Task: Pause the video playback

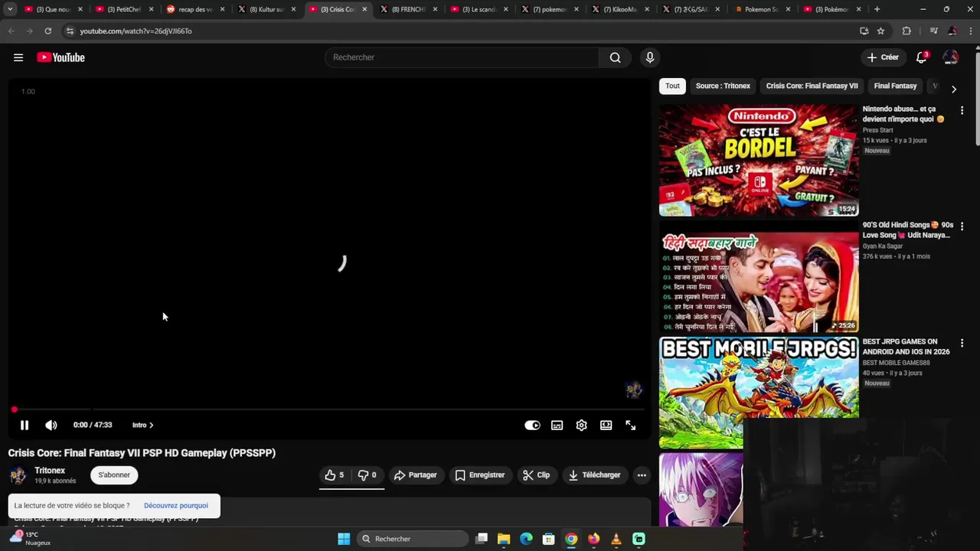Action: coord(24,425)
